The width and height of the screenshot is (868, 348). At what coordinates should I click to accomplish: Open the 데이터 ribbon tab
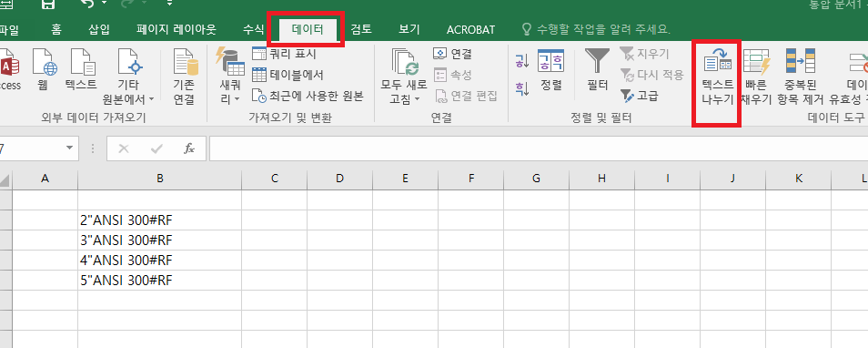[308, 29]
